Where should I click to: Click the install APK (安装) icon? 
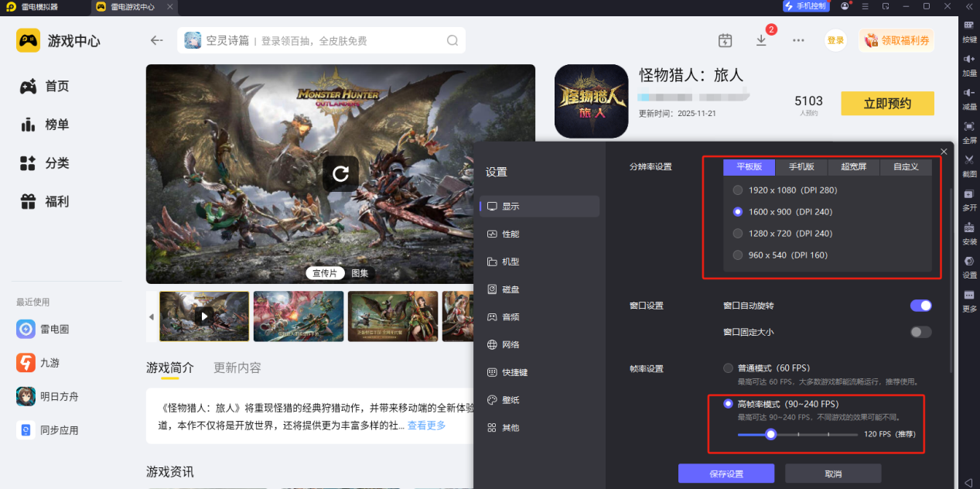pos(969,231)
